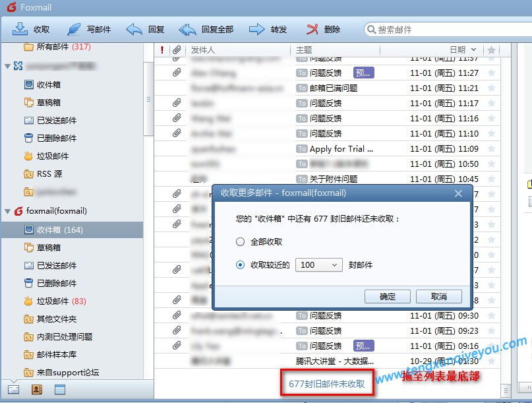
Task: Click the 删除 delete icon
Action: tap(312, 30)
